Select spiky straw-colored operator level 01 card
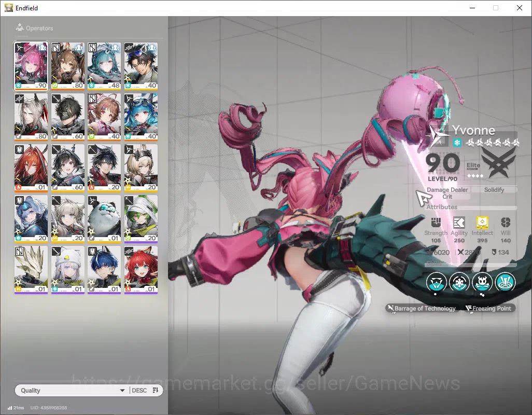This screenshot has width=532, height=415. coord(31,270)
